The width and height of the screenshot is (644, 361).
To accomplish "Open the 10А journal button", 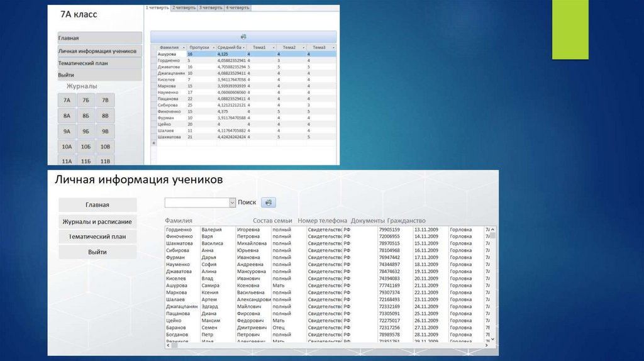I will pyautogui.click(x=67, y=147).
